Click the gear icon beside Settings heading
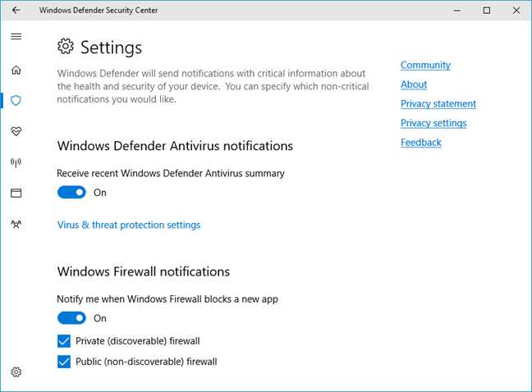The height and width of the screenshot is (392, 532). (66, 47)
